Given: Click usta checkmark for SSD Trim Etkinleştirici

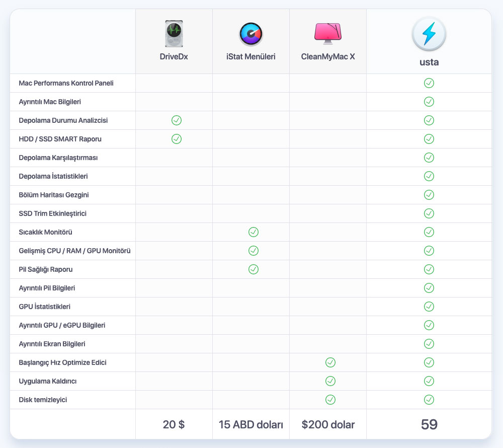Looking at the screenshot, I should (429, 213).
